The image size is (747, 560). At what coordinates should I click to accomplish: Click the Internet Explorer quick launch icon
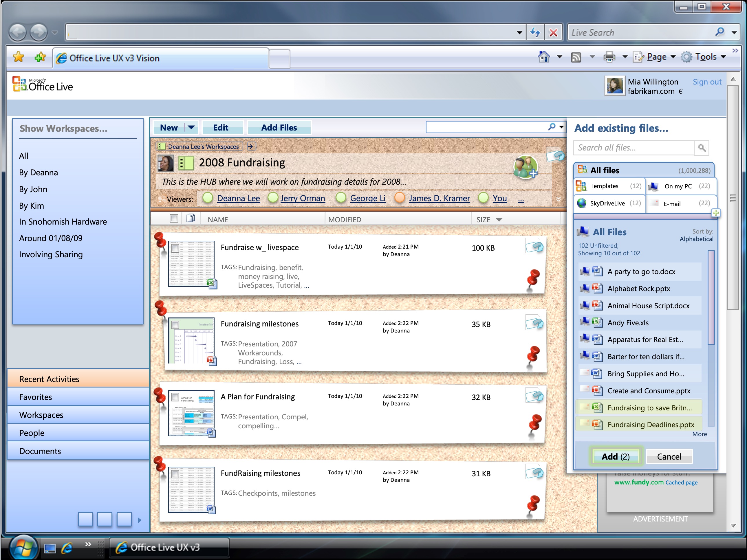click(67, 548)
